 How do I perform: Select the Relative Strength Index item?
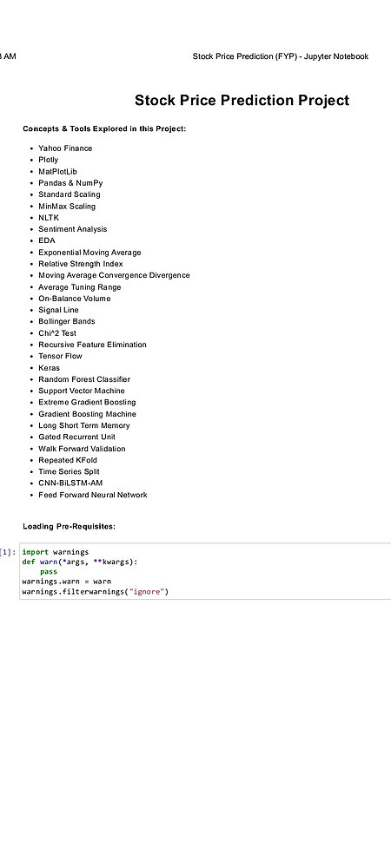click(x=80, y=264)
